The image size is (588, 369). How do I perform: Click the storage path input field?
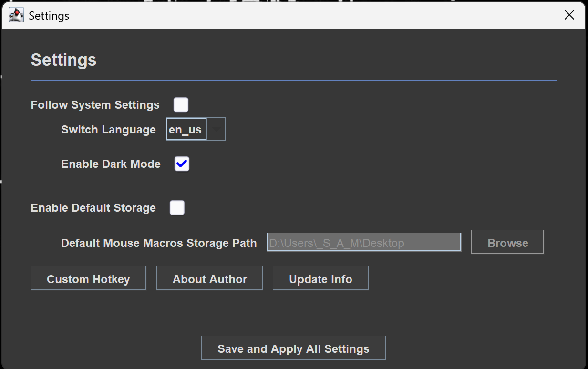pos(364,242)
